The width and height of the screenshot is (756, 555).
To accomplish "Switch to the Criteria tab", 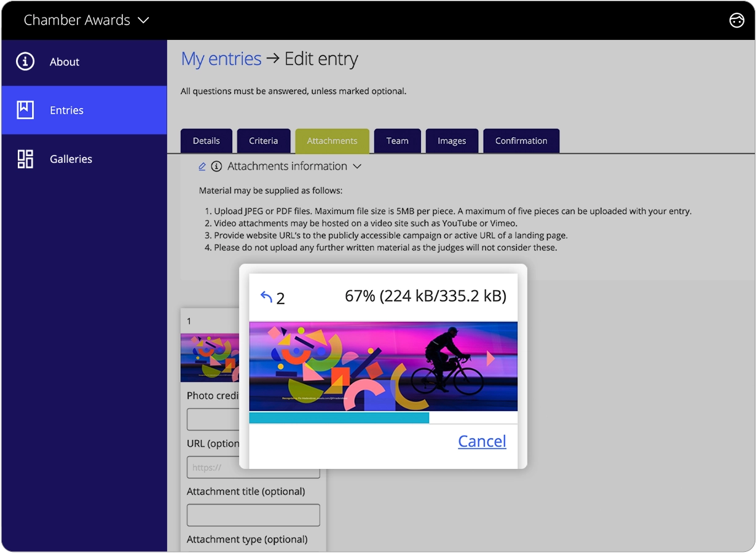I will click(264, 141).
